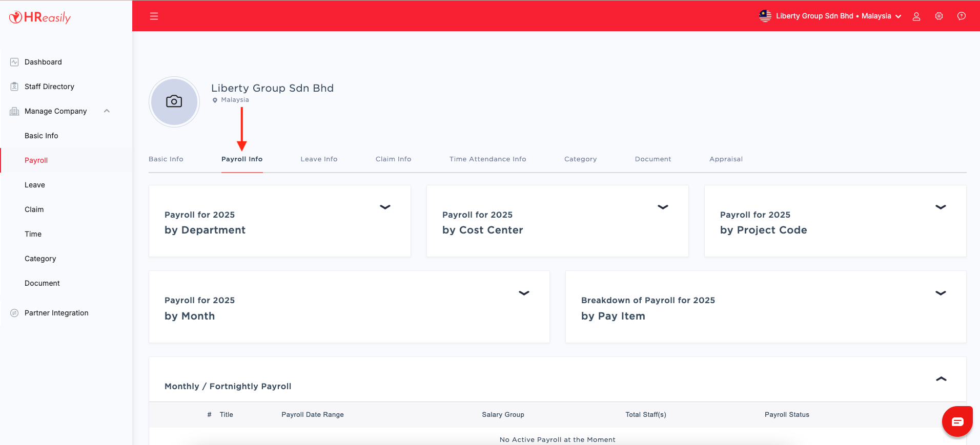Open Time in sidebar
Screen dimensions: 980x445
click(x=33, y=234)
